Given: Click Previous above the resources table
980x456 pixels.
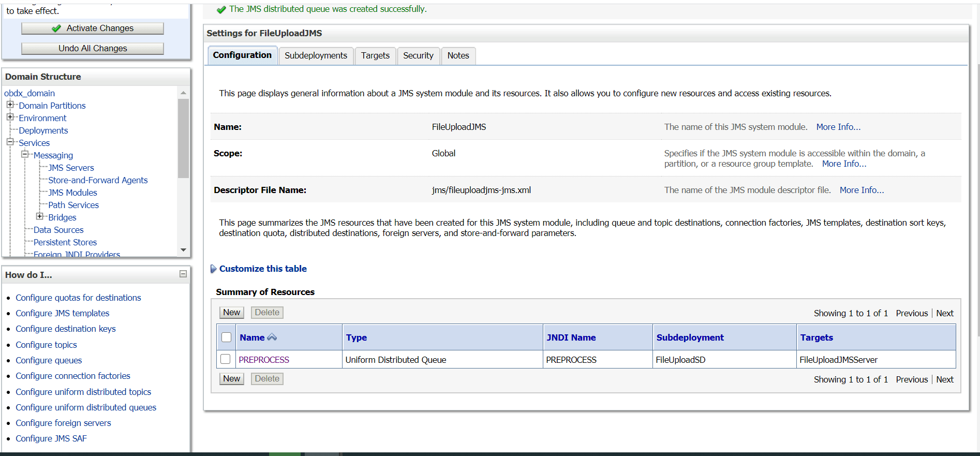Looking at the screenshot, I should [912, 313].
